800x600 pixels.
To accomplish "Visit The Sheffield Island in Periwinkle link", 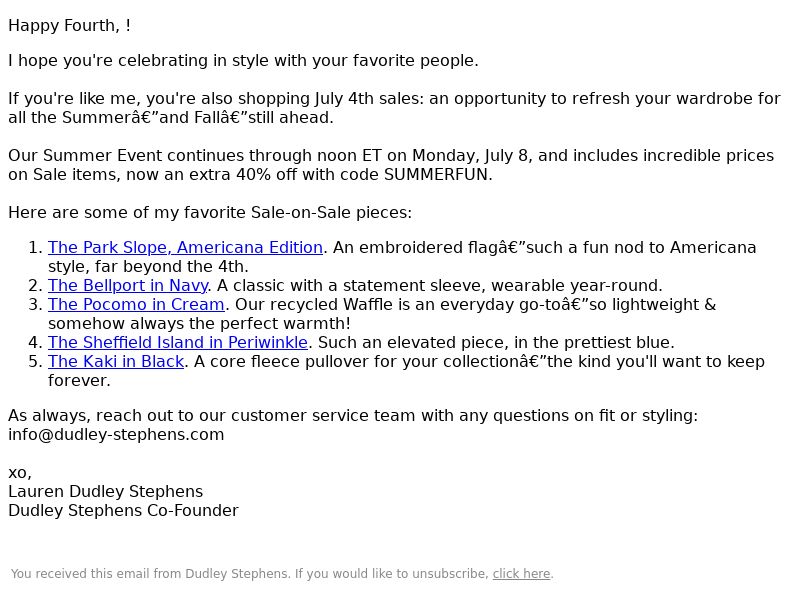I will [178, 342].
